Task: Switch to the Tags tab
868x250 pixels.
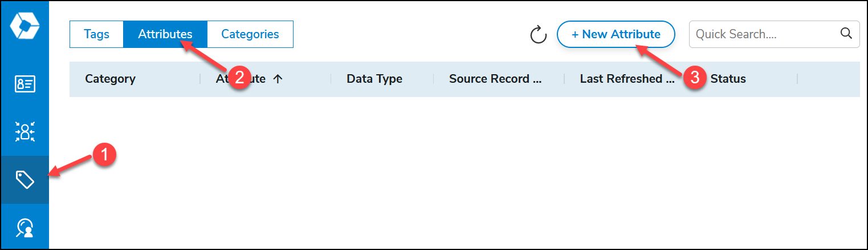Action: pos(96,34)
